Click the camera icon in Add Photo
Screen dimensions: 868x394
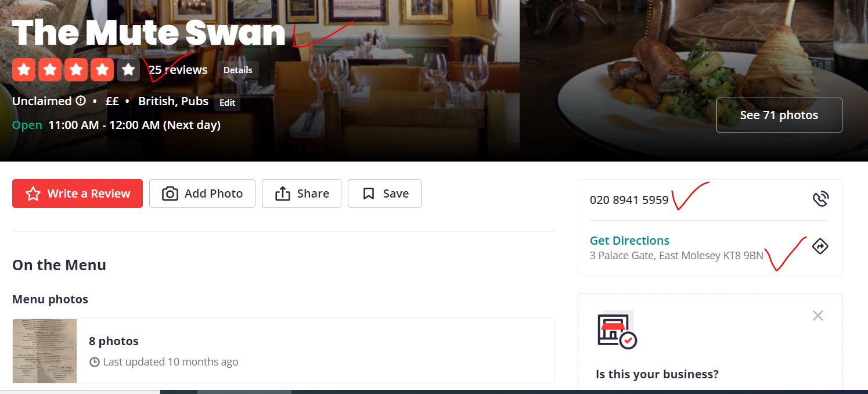click(170, 194)
